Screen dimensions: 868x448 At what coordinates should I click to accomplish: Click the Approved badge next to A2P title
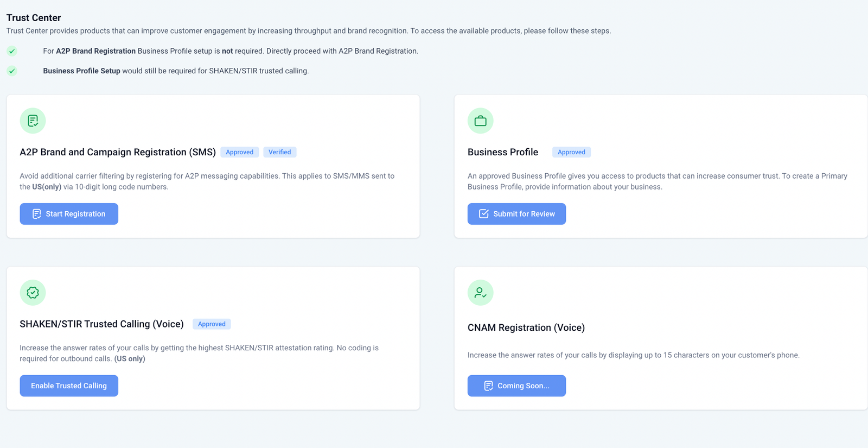coord(239,152)
